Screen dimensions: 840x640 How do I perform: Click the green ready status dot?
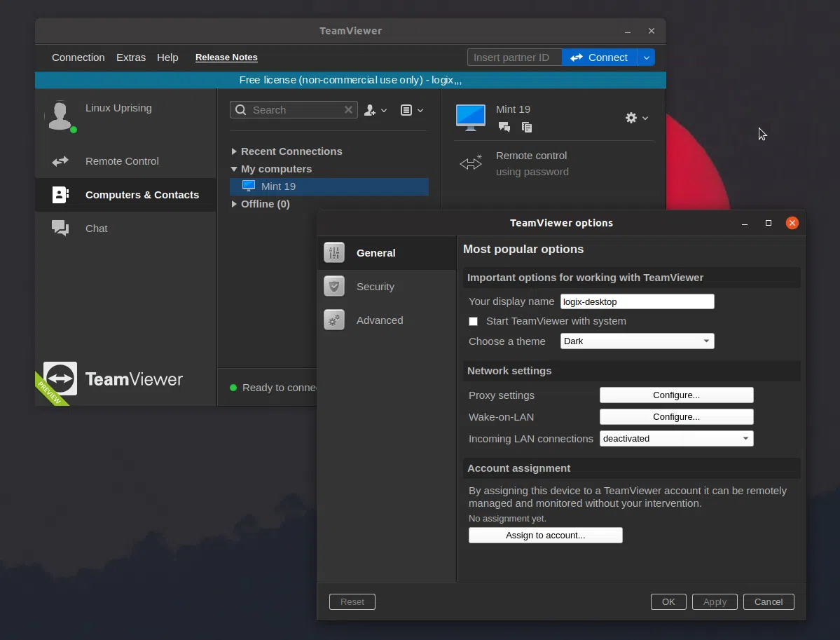(x=233, y=388)
